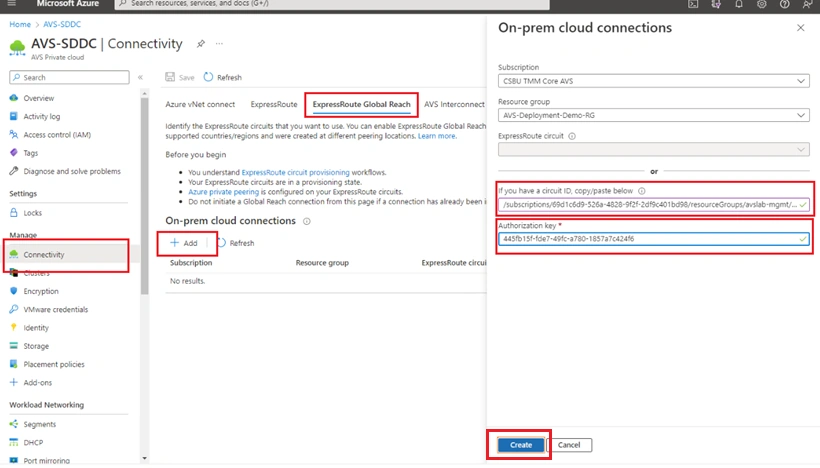The height and width of the screenshot is (468, 820).
Task: Click into the Authorization key field
Action: coord(654,239)
